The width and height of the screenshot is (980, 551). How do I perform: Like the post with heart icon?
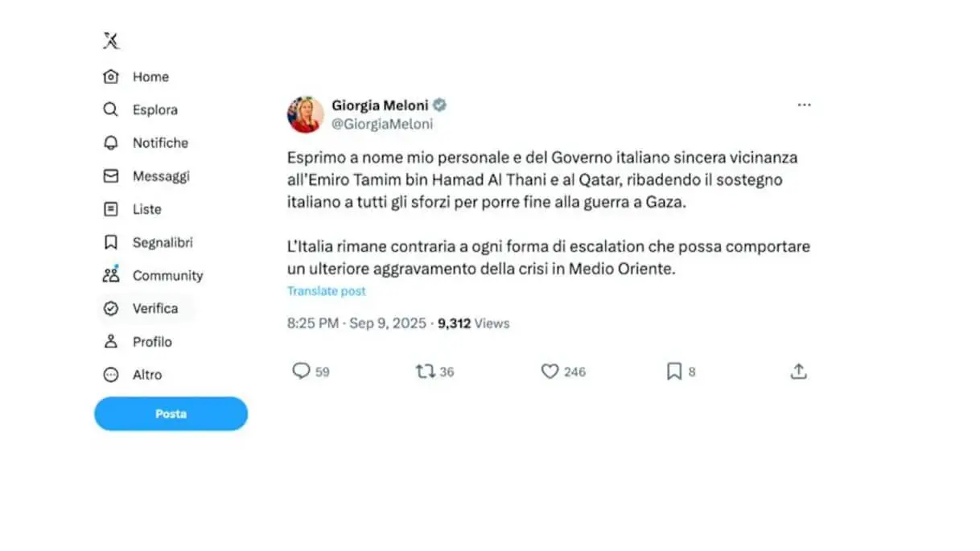point(550,371)
